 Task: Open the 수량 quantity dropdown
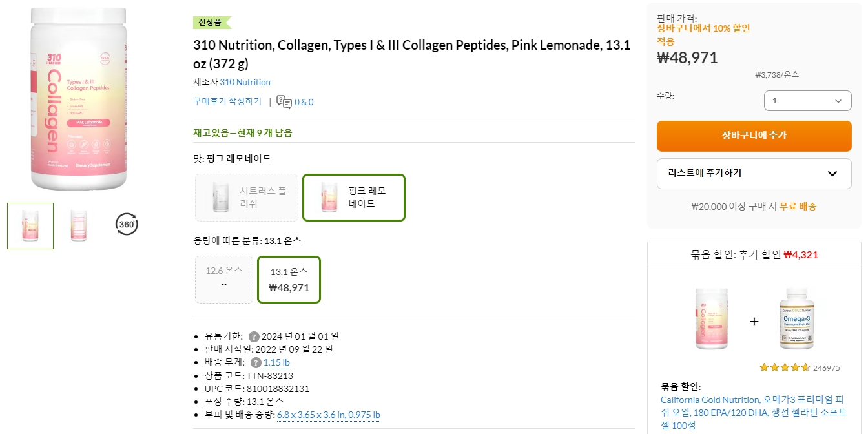pyautogui.click(x=807, y=100)
